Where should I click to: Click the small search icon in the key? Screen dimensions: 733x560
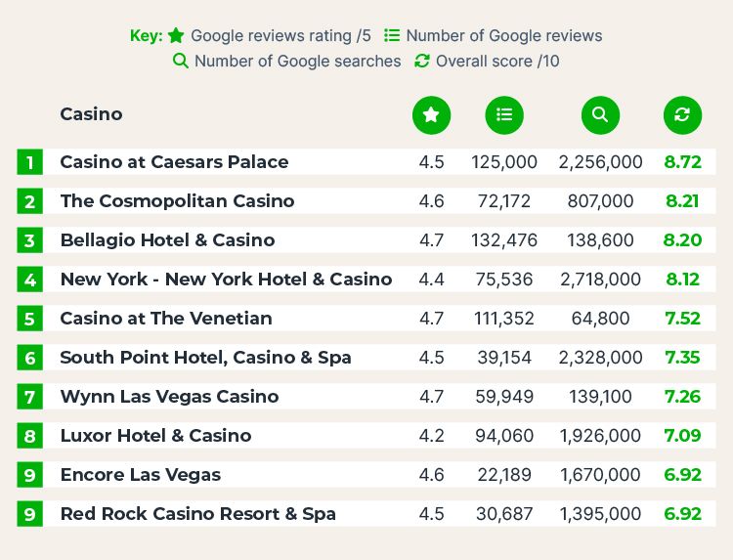tap(181, 61)
